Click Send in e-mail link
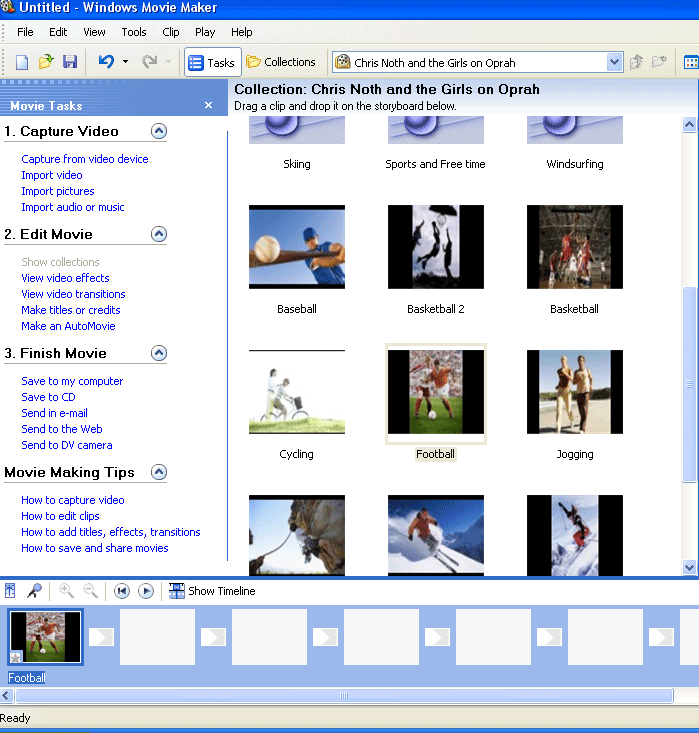Viewport: 699px width, 733px height. [x=54, y=413]
